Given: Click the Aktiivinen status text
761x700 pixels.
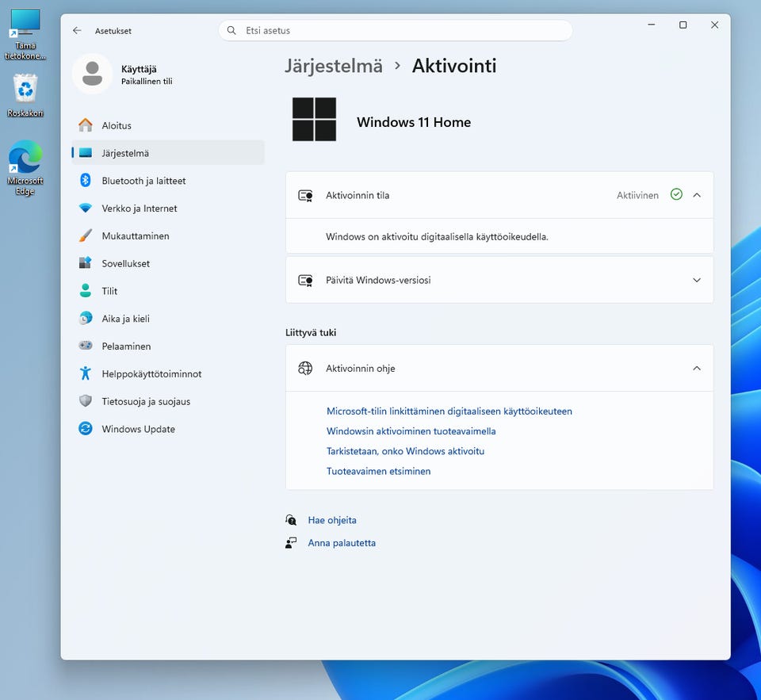Looking at the screenshot, I should pos(637,195).
